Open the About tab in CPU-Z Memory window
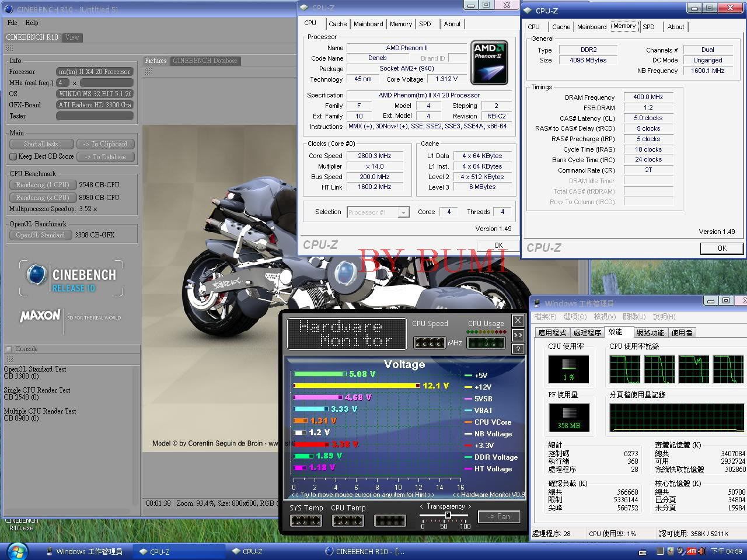Viewport: 747px width, 560px height. 676,27
